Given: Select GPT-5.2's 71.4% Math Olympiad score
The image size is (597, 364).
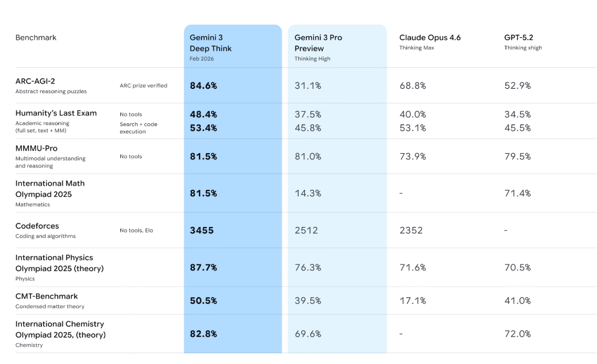Looking at the screenshot, I should (517, 193).
